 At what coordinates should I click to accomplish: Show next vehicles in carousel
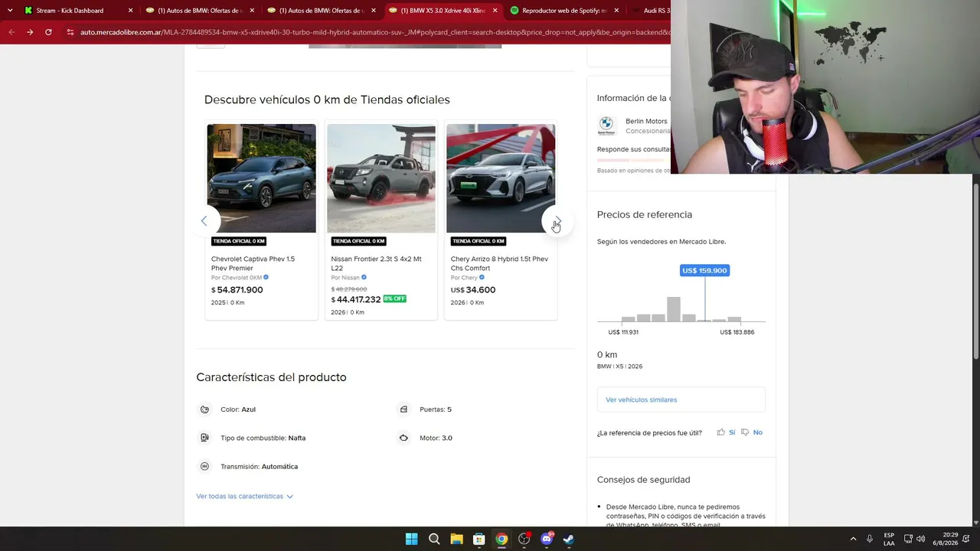click(x=557, y=221)
